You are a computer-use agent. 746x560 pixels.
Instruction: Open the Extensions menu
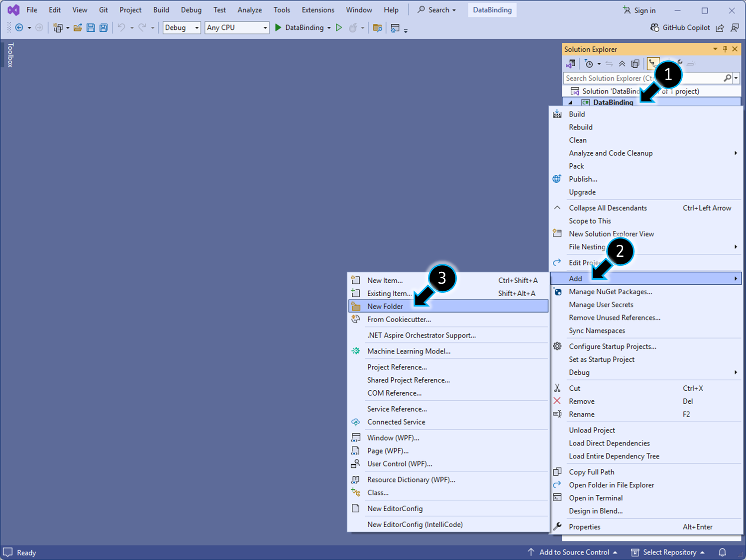coord(318,10)
